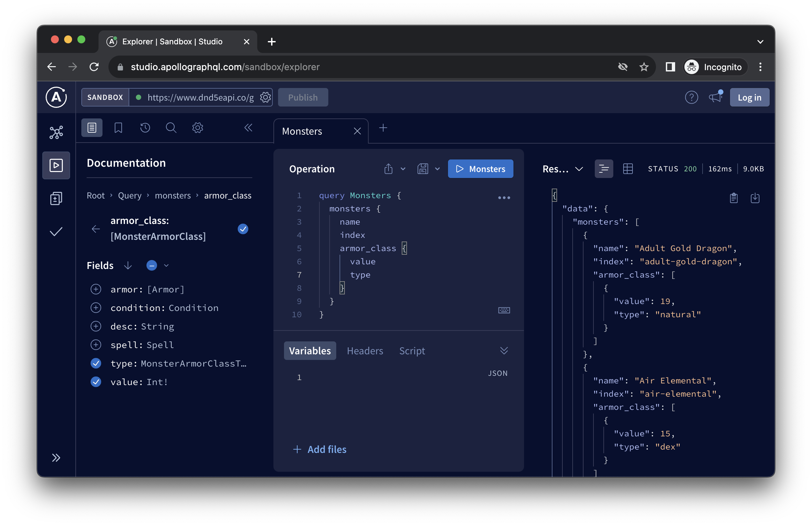Open the schema search magnifier icon
The image size is (812, 526).
[171, 128]
